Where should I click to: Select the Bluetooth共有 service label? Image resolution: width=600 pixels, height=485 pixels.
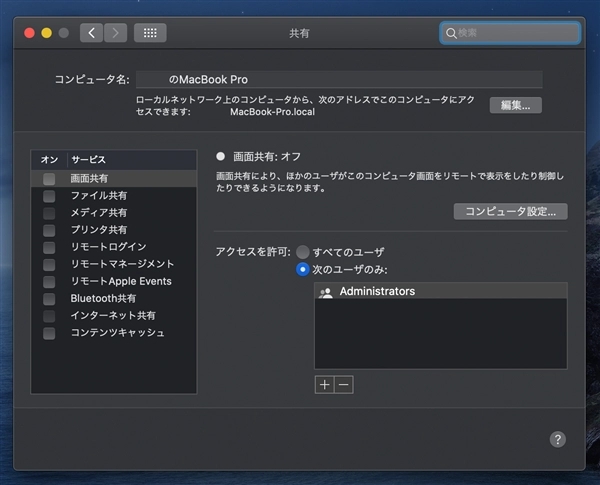pyautogui.click(x=103, y=298)
